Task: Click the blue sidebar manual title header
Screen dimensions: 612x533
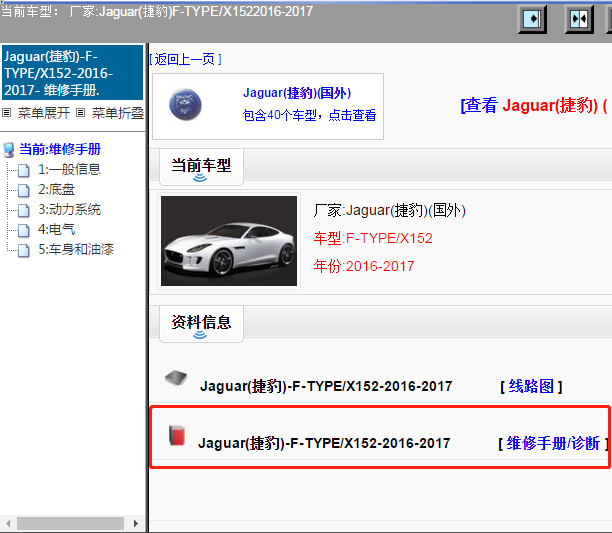Action: click(72, 73)
